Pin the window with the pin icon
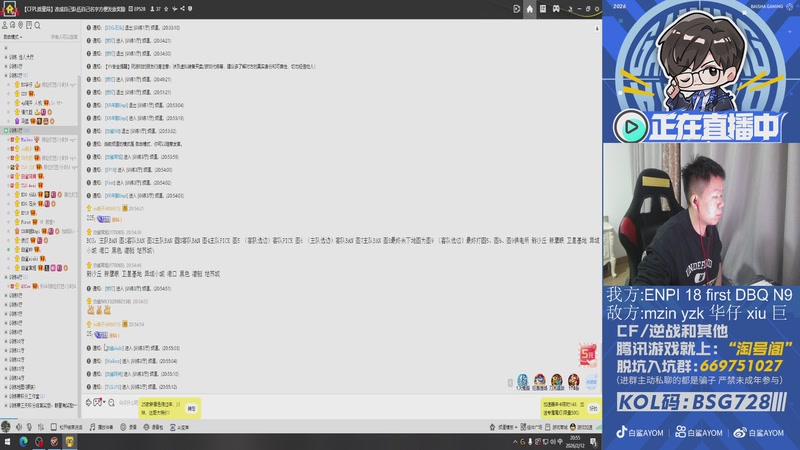This screenshot has width=800, height=450. [570, 9]
